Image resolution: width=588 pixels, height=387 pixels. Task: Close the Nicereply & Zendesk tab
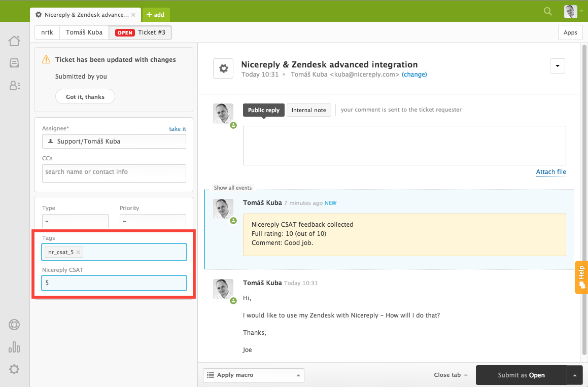pyautogui.click(x=133, y=15)
